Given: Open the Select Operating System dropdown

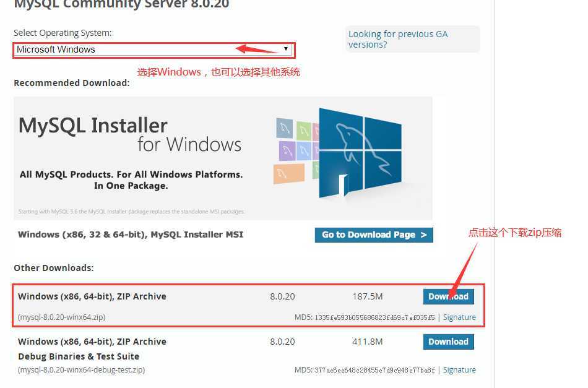Looking at the screenshot, I should tap(153, 50).
